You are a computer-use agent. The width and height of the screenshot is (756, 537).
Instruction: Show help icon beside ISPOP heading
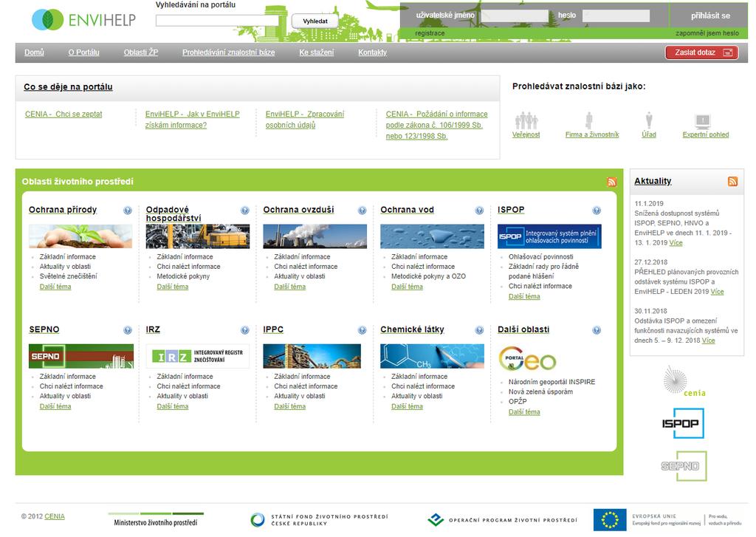(597, 211)
